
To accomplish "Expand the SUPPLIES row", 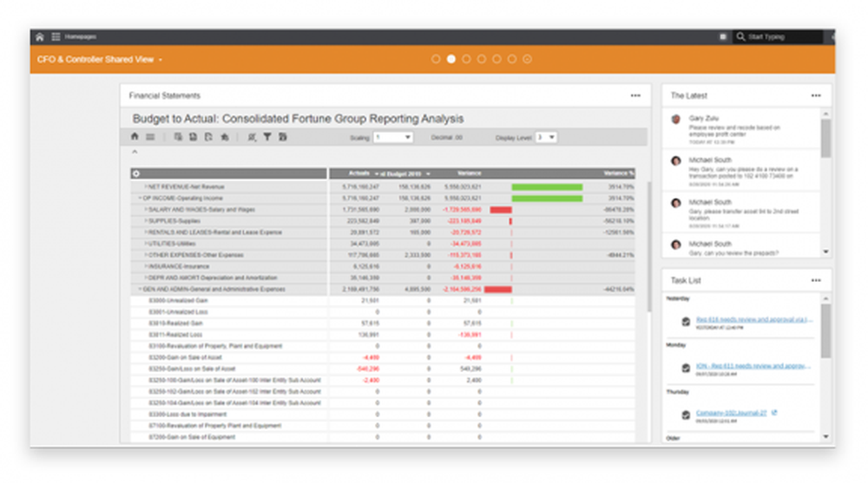I will pos(146,221).
